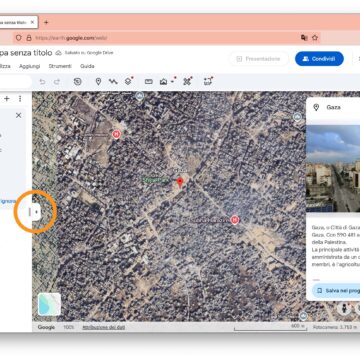The height and width of the screenshot is (360, 360).
Task: Open the three-dot menu in left panel
Action: click(20, 99)
